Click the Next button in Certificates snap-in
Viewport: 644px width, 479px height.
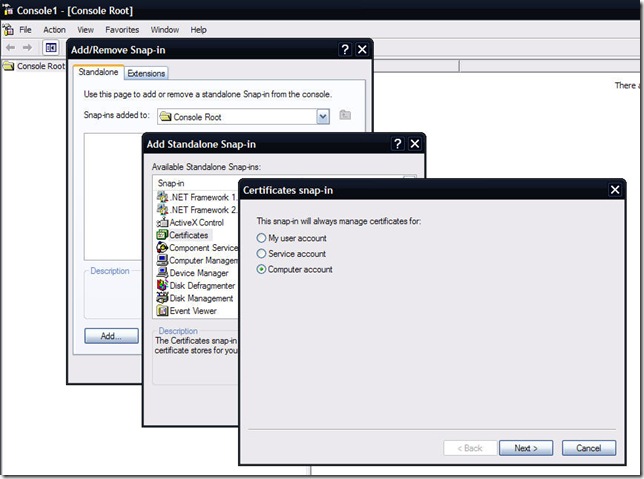pyautogui.click(x=526, y=448)
